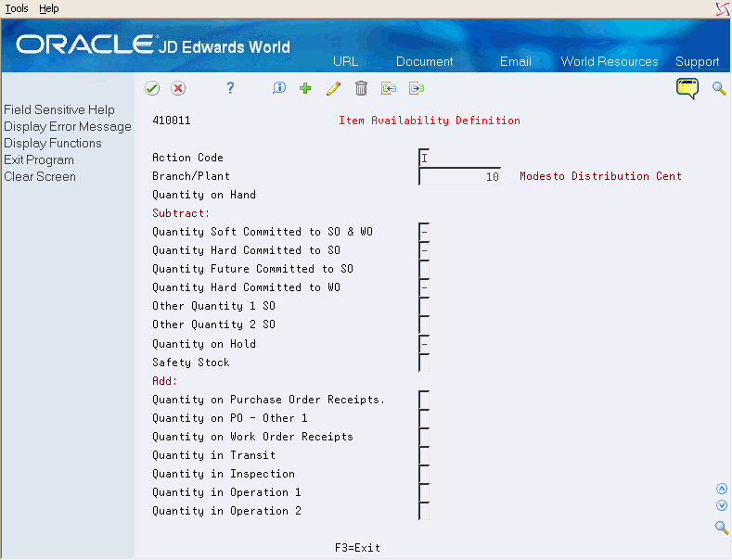The width and height of the screenshot is (732, 560).
Task: Click the page-down circle arrow icon
Action: (x=722, y=505)
